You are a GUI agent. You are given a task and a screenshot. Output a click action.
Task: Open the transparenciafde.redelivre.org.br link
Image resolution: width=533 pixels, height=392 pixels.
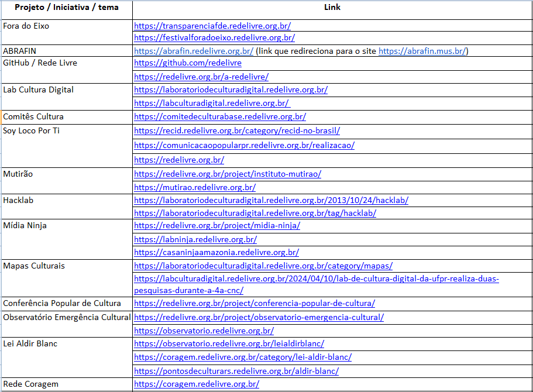coord(212,26)
